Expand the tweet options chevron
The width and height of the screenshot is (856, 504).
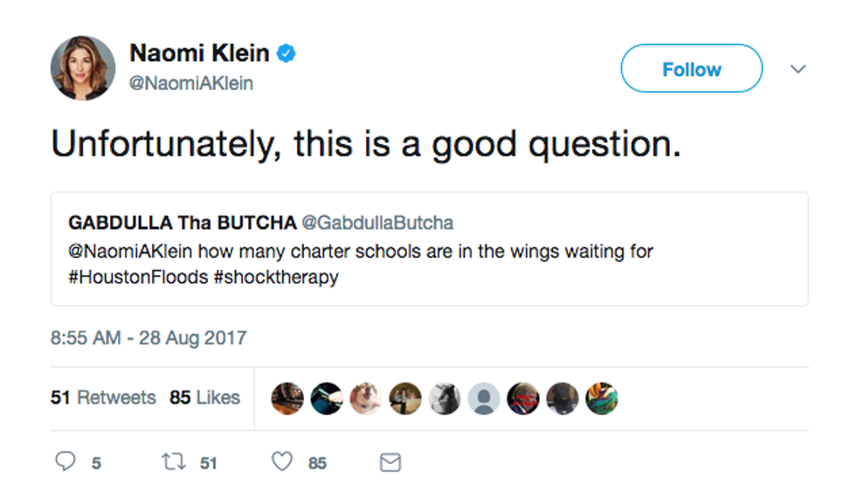[797, 69]
